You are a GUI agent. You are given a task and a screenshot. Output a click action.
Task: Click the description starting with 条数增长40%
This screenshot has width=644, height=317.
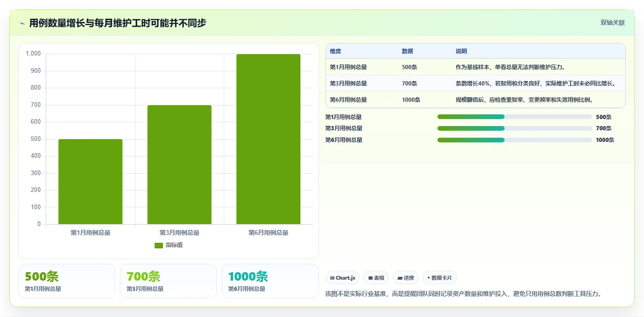[536, 84]
